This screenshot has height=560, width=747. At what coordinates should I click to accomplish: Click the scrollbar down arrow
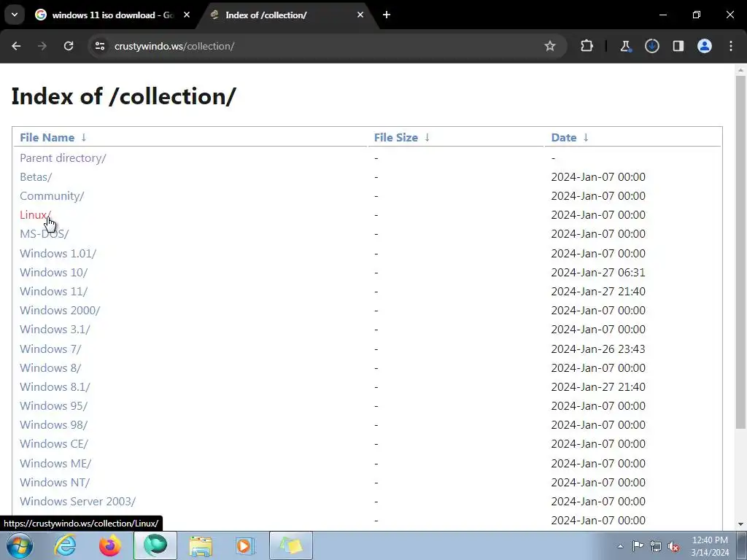(x=740, y=524)
